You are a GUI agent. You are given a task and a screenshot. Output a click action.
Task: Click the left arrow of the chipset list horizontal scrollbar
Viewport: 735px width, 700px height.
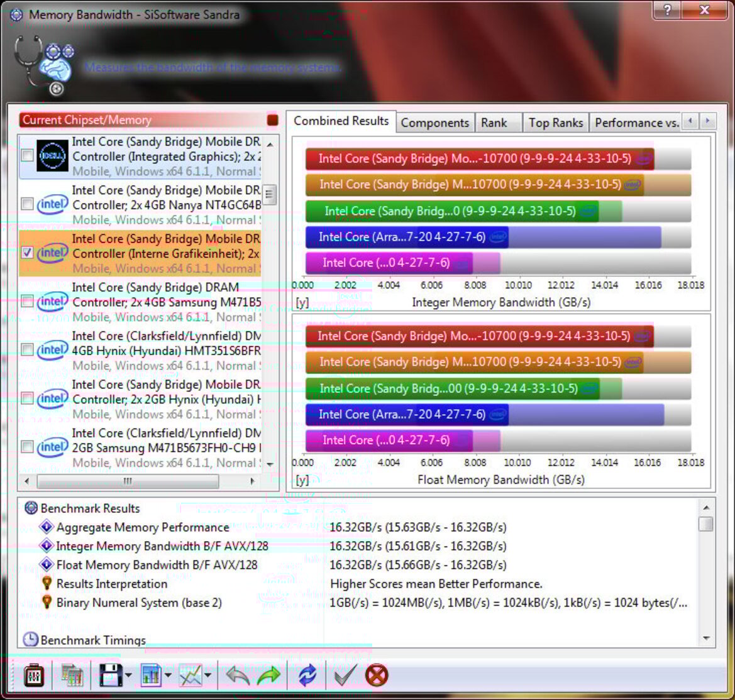coord(26,481)
